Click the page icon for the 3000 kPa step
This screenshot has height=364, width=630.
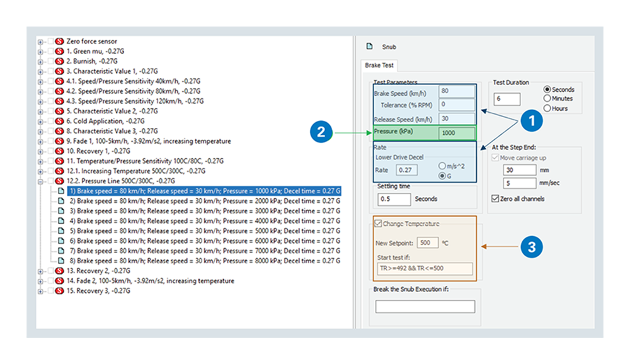tap(61, 211)
